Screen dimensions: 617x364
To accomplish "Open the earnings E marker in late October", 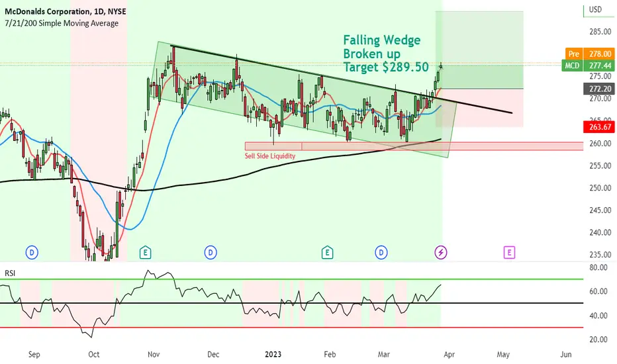I will (x=145, y=252).
